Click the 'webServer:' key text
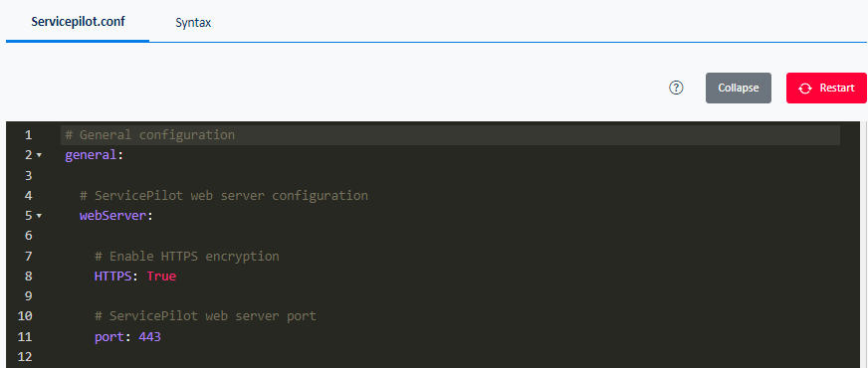Image resolution: width=868 pixels, height=368 pixels. pyautogui.click(x=115, y=216)
